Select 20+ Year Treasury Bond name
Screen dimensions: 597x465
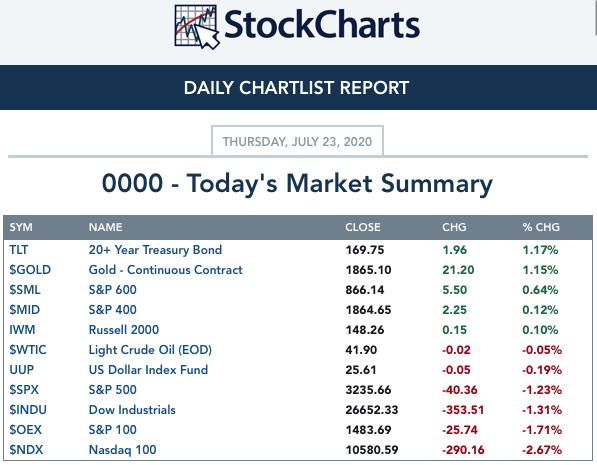155,250
